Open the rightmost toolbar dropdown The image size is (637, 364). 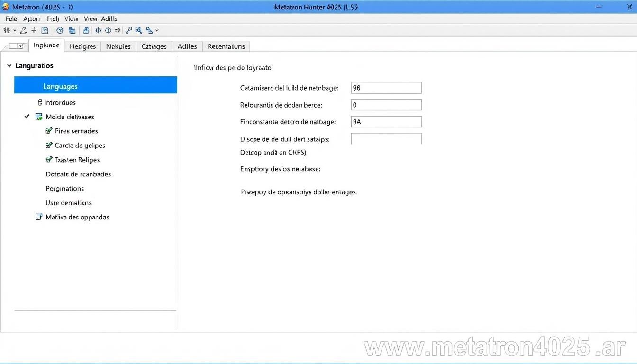tap(156, 30)
